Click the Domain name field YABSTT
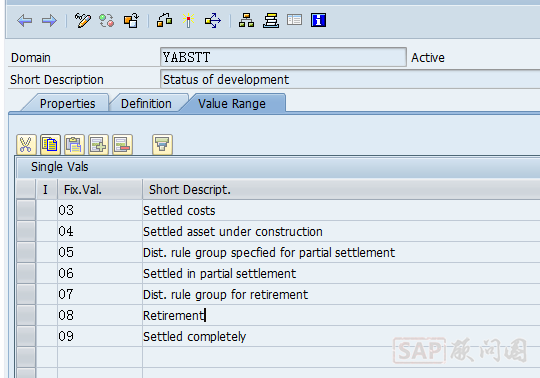 point(283,57)
